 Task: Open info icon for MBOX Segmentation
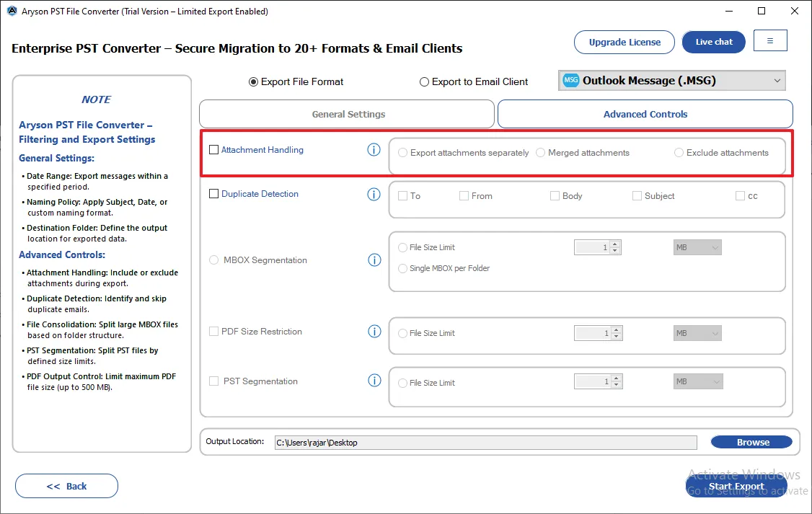point(374,260)
